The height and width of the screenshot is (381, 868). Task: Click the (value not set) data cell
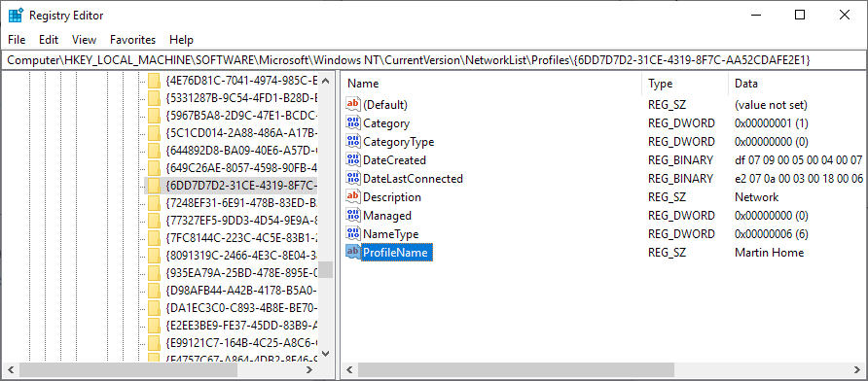771,105
